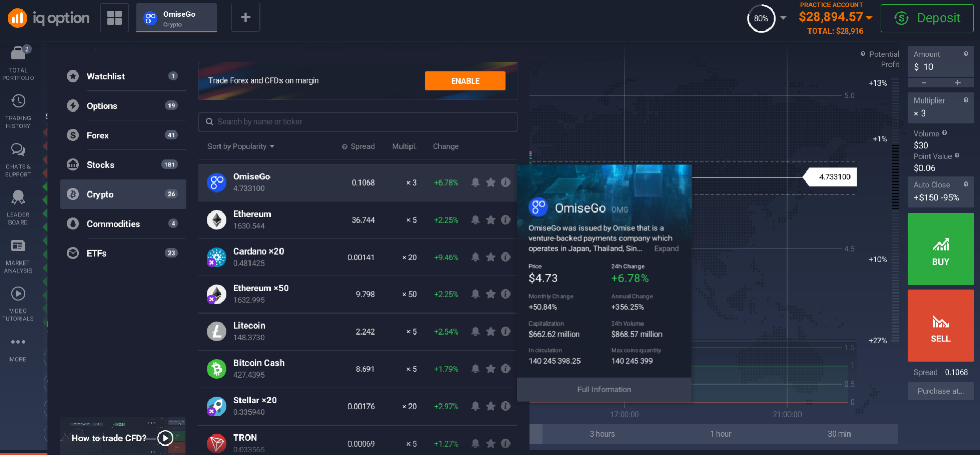Open the practice account balance dropdown
Screen dimensions: 980x455
pyautogui.click(x=869, y=18)
